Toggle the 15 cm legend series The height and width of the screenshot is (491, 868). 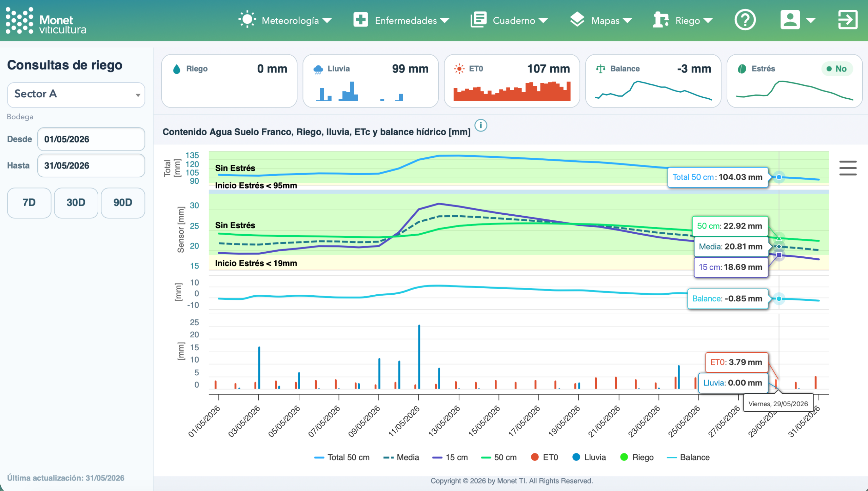click(x=450, y=457)
